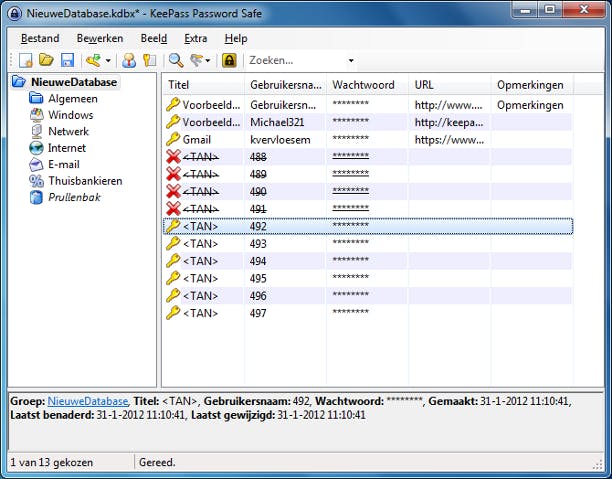612x479 pixels.
Task: Click the Prullenbak bin icon
Action: click(36, 197)
